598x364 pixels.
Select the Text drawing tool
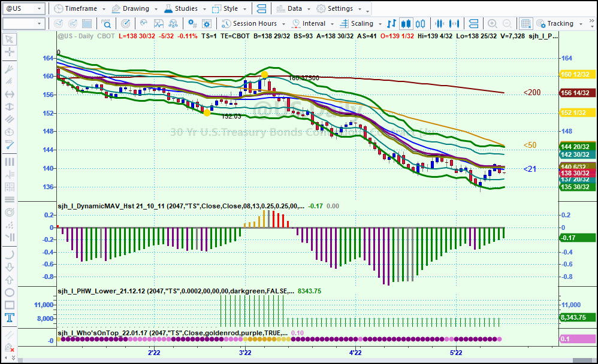pyautogui.click(x=9, y=317)
